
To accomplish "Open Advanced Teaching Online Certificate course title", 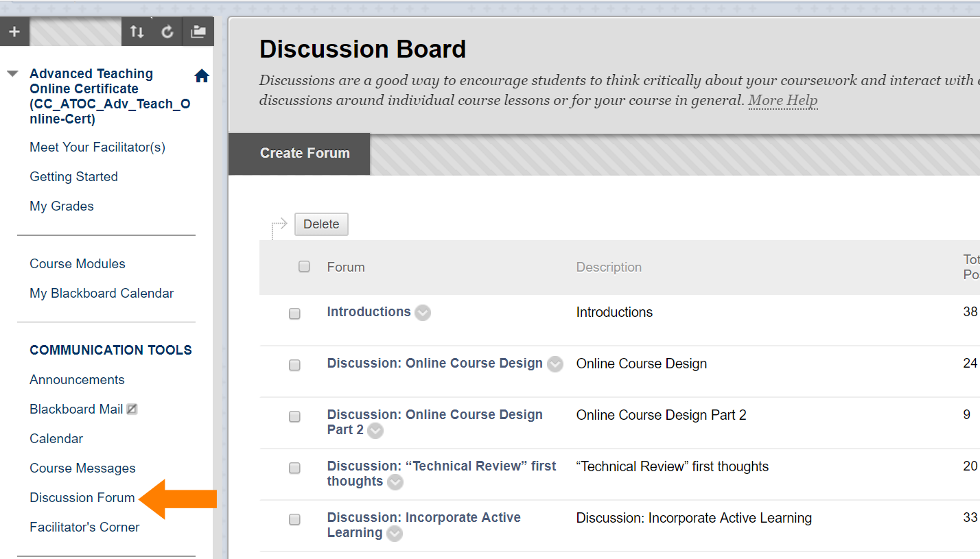I will 110,96.
